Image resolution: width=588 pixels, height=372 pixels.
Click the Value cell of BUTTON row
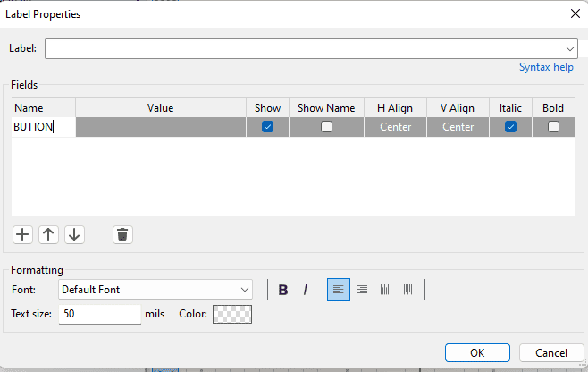161,127
